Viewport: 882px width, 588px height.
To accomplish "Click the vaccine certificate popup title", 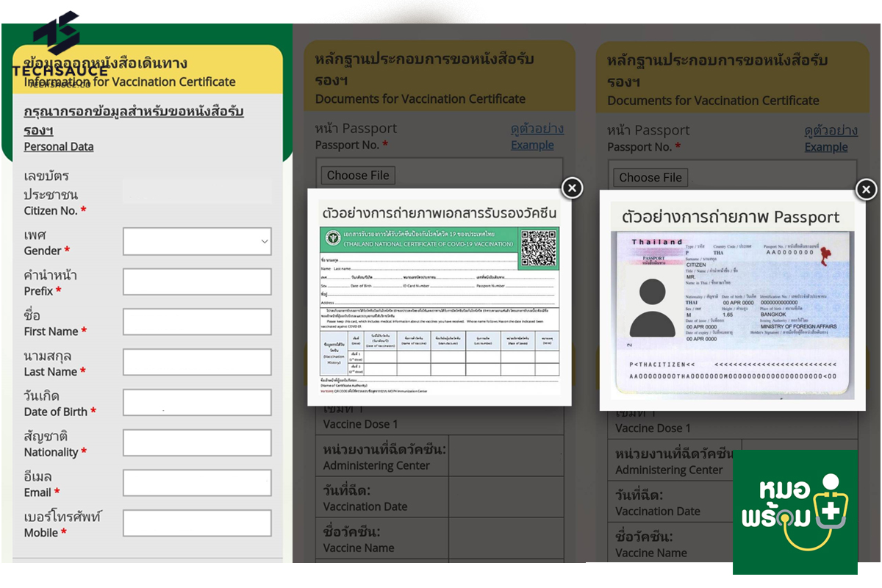I will point(440,214).
